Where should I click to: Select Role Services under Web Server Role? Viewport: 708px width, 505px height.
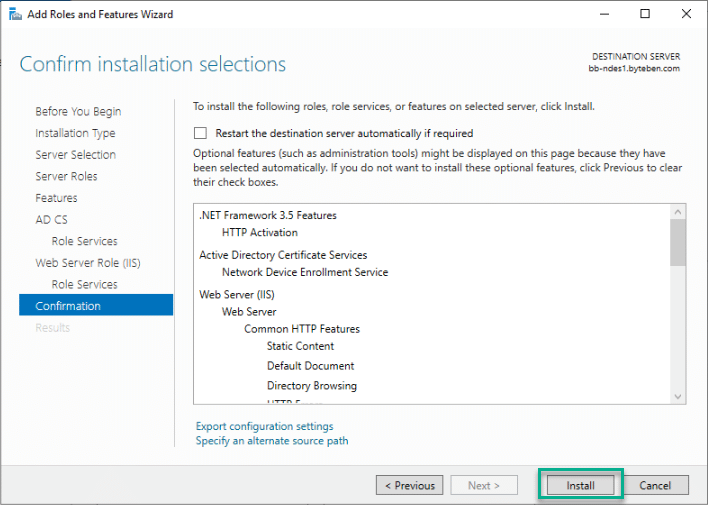tap(84, 285)
